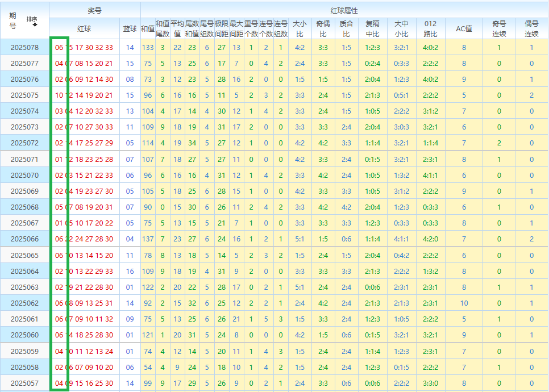Click the 排序 sort arrow icon
The image size is (549, 392).
(35, 25)
